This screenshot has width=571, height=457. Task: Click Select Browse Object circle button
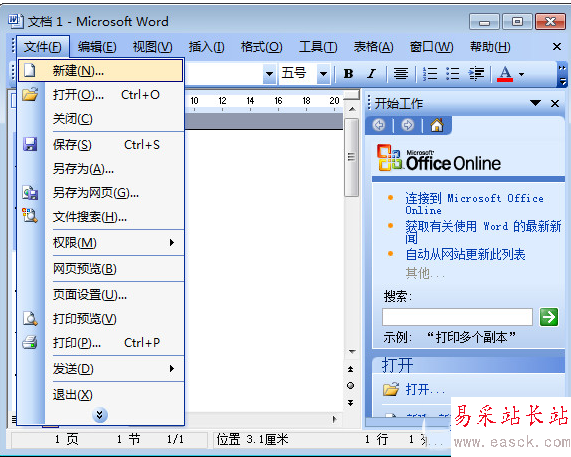350,386
